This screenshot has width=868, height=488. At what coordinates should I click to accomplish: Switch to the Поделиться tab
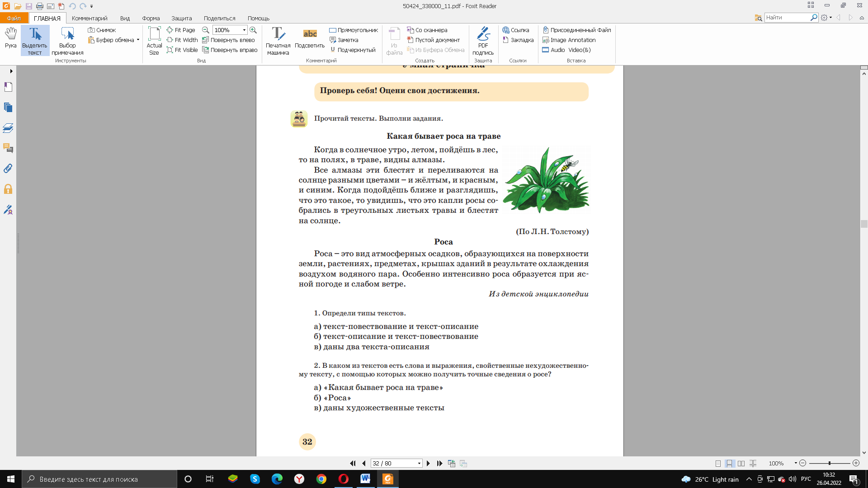tap(219, 18)
